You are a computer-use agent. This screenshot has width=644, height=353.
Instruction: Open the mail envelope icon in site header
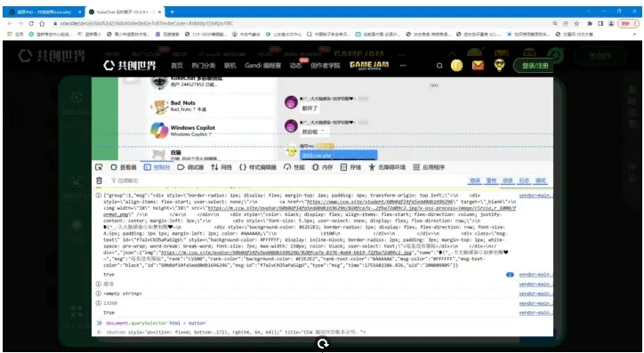point(478,65)
